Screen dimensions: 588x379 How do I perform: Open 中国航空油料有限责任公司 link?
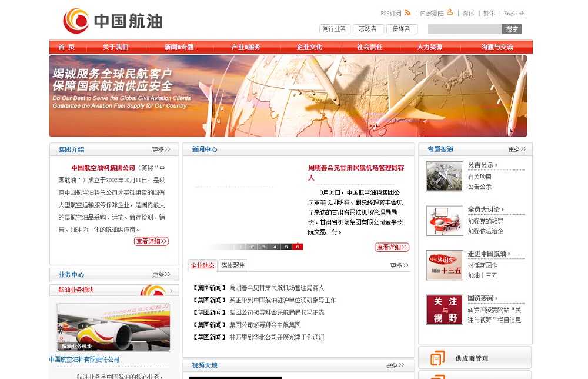pos(84,360)
